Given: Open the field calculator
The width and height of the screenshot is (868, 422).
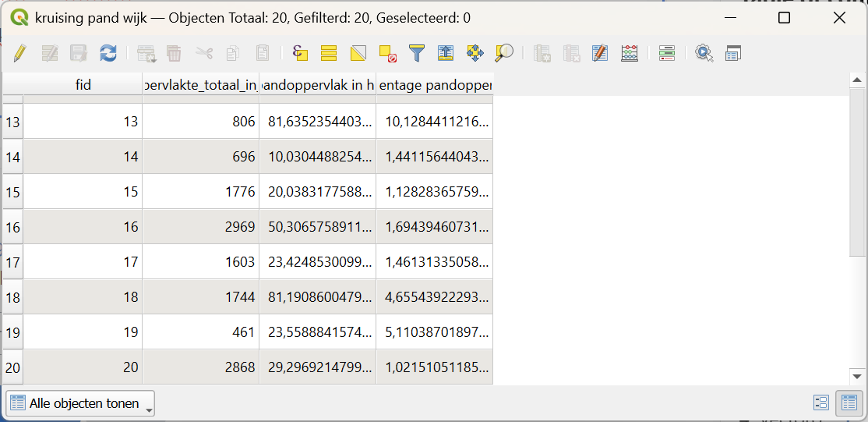Looking at the screenshot, I should [630, 53].
